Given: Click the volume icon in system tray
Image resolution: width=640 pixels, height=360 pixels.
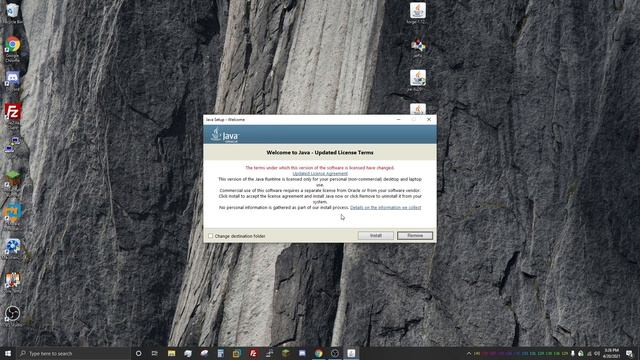Looking at the screenshot, I should coord(597,353).
